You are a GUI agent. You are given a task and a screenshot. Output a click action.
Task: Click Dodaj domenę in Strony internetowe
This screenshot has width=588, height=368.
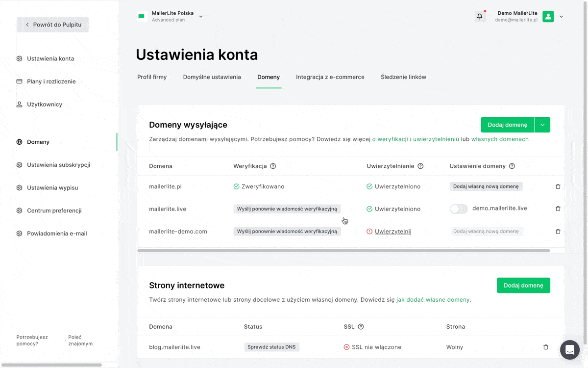click(x=523, y=286)
